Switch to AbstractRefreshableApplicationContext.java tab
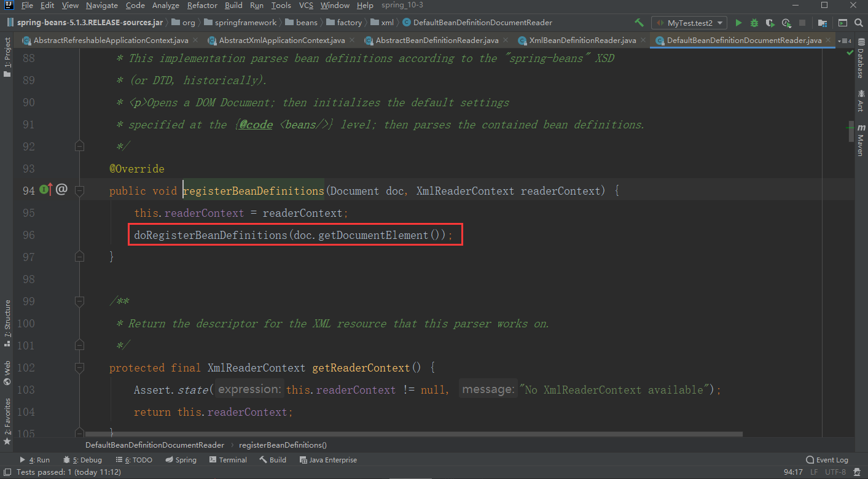 [x=111, y=41]
